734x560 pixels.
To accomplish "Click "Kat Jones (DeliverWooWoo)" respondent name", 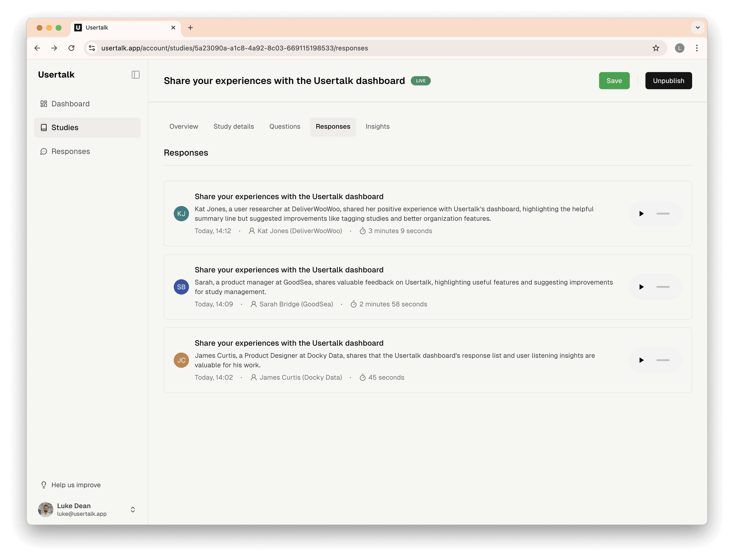I will [300, 231].
